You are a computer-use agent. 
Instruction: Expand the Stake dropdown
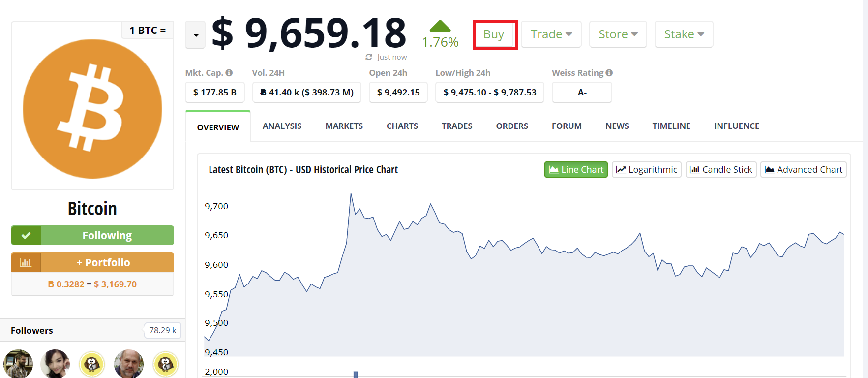(x=684, y=34)
